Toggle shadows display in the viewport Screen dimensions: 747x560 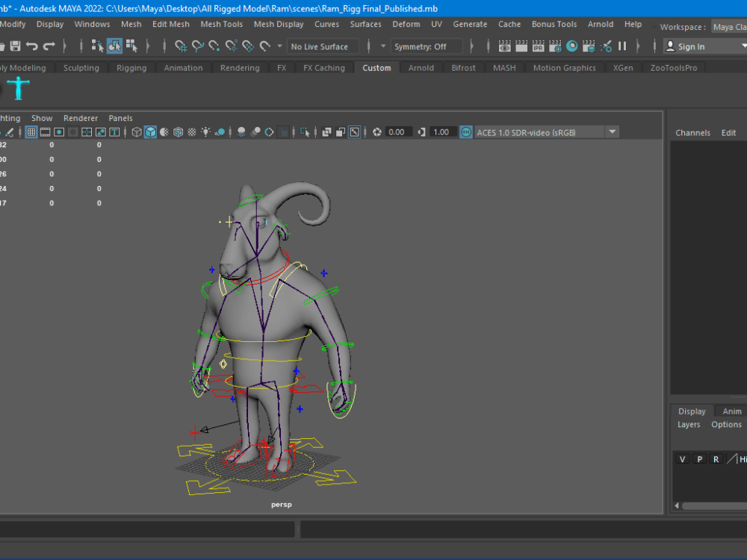click(x=240, y=132)
